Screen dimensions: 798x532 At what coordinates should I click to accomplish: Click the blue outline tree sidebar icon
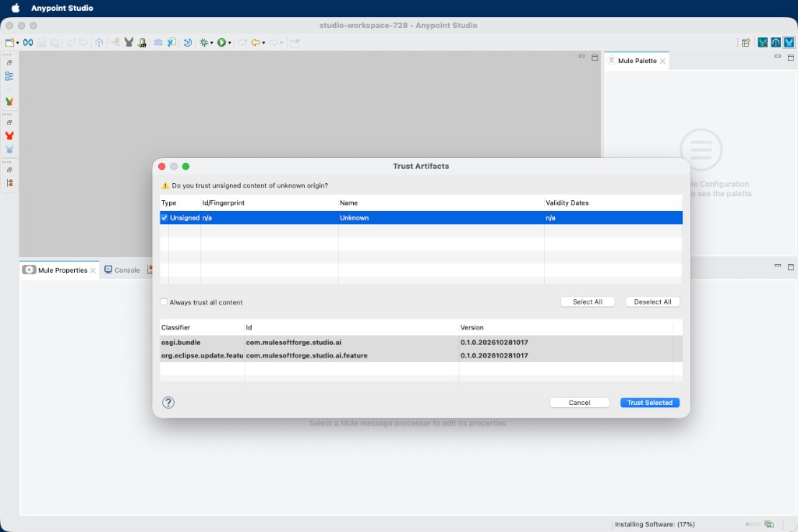pos(9,76)
